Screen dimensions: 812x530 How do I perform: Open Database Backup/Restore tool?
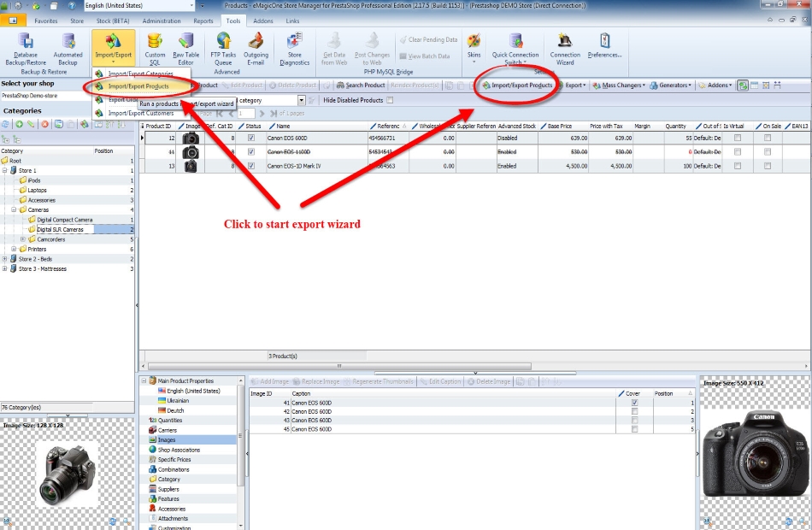[26, 50]
